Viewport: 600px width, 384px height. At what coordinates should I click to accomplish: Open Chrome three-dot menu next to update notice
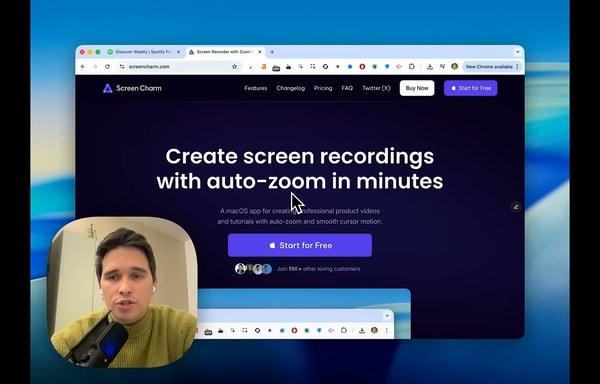[x=517, y=67]
